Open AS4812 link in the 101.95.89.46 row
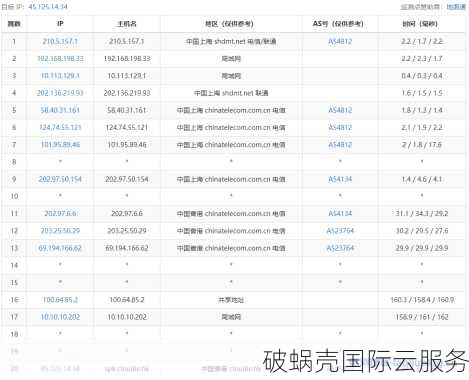This screenshot has width=469, height=380. pos(340,145)
